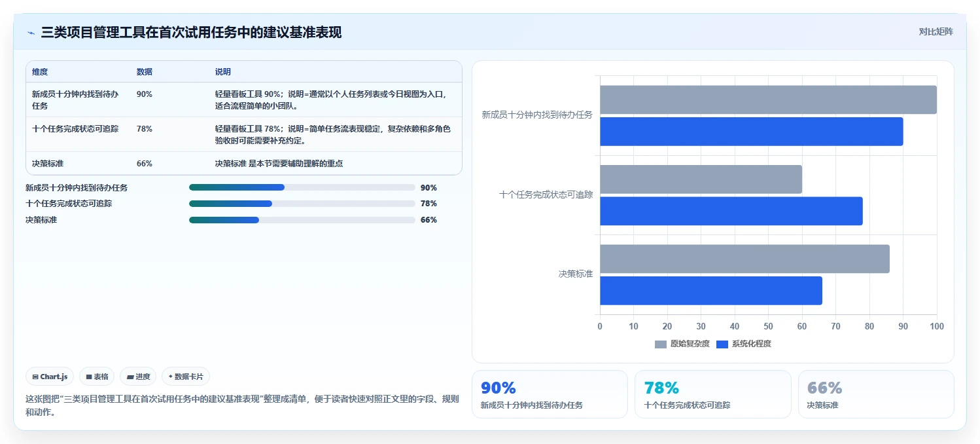Click the chart's 新成员十分钟内找到待办任务 axis label
Image resolution: width=980 pixels, height=444 pixels.
pos(537,115)
